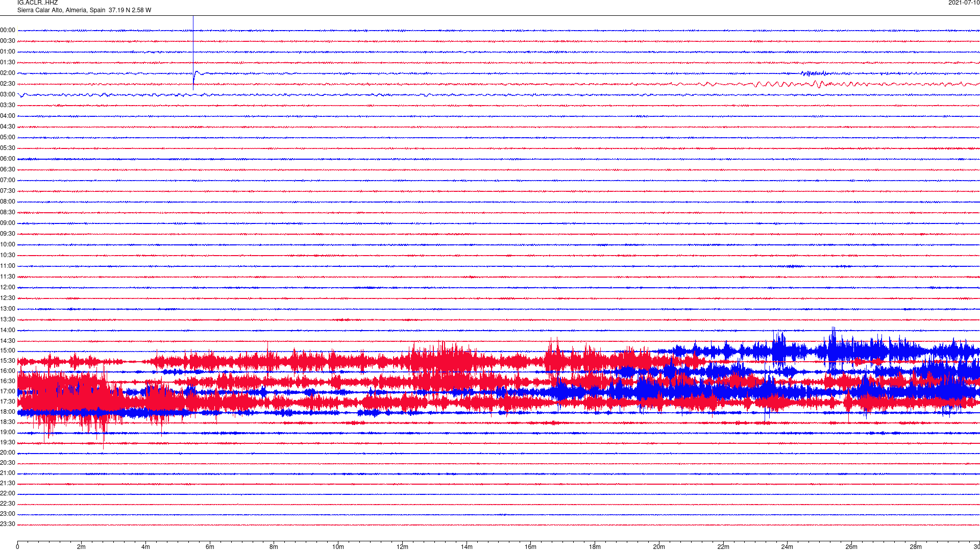
Task: Click the tall blue spike on the 02:00 trace
Action: pos(193,53)
